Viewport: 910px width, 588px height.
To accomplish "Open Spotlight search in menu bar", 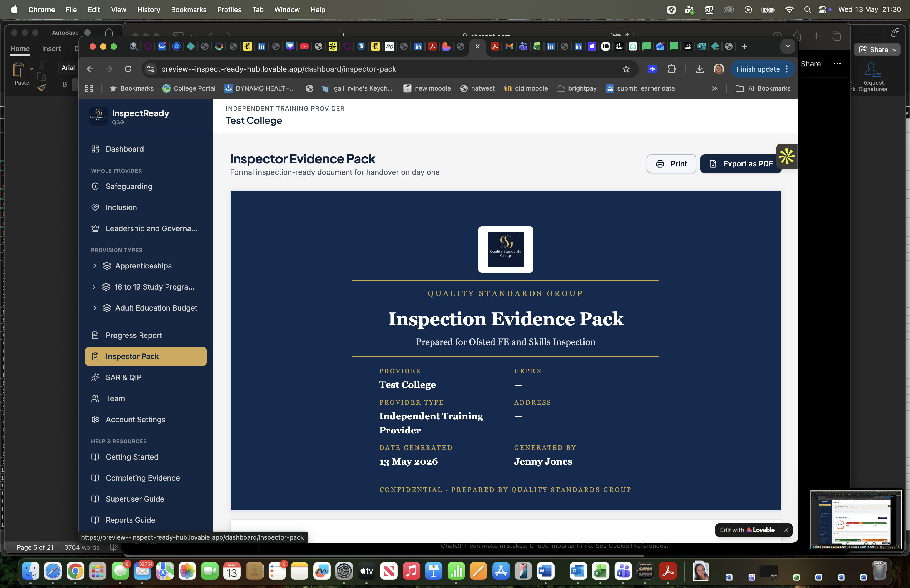I will coord(807,9).
